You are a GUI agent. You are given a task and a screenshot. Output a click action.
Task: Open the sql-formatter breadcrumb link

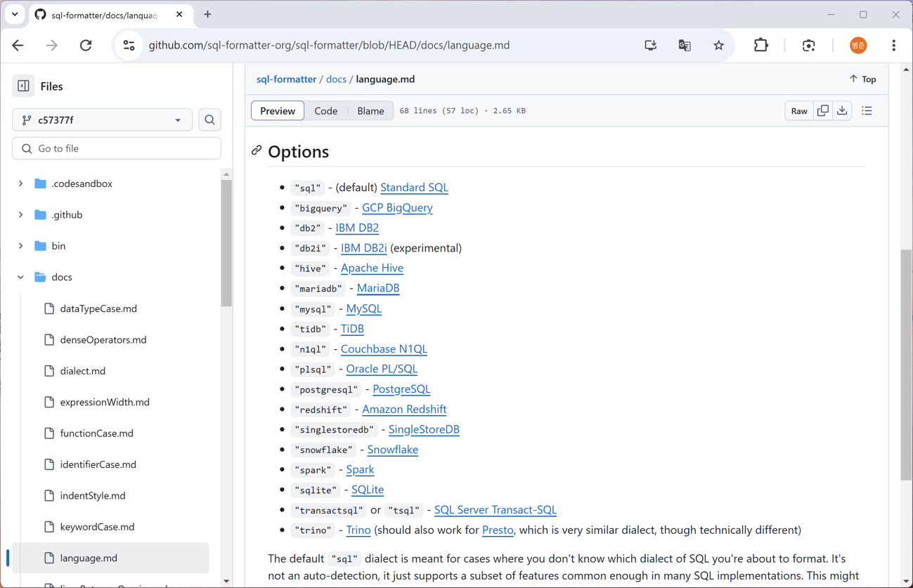pyautogui.click(x=286, y=79)
